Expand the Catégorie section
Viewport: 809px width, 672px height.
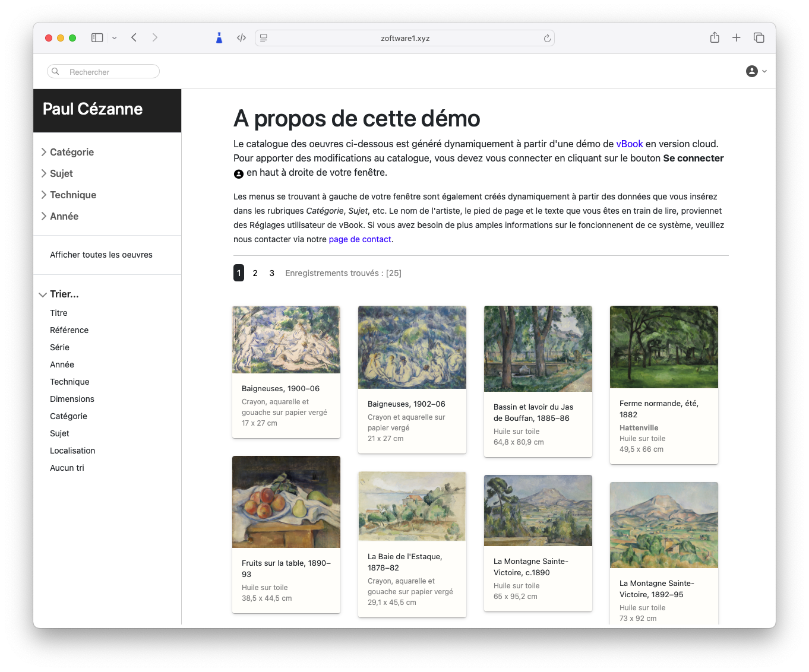coord(71,152)
